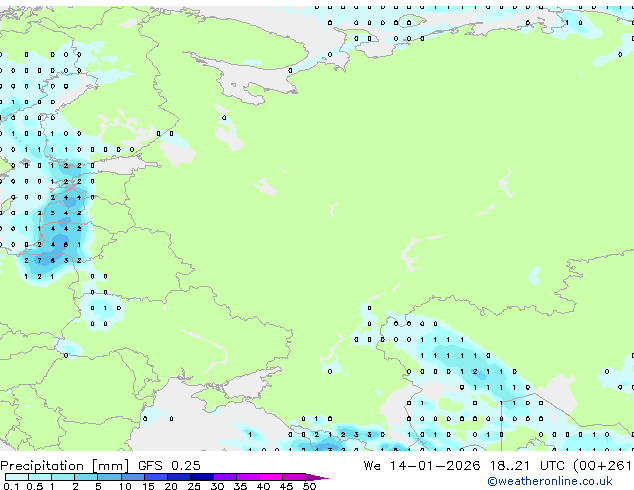Choose the 40–45 mm magenta swatch
The width and height of the screenshot is (634, 490).
(x=271, y=477)
